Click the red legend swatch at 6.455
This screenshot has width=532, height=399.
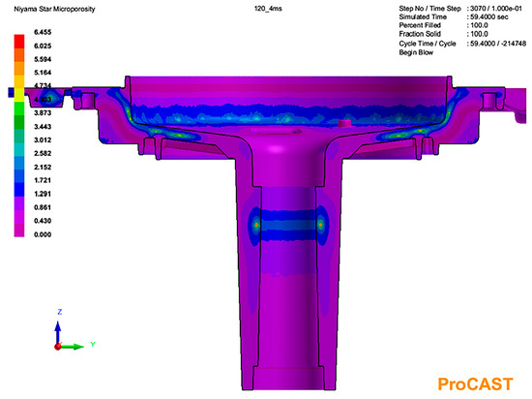(19, 41)
